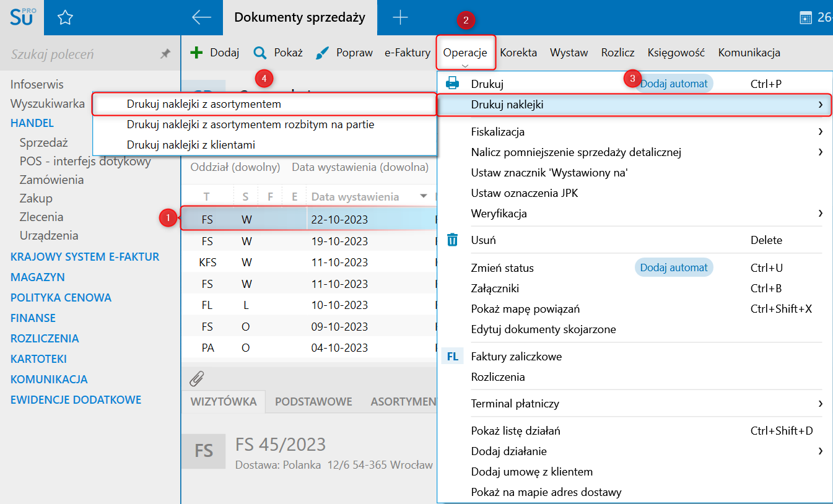Select Drukuj naklejki z klientami
The width and height of the screenshot is (833, 504).
[264, 144]
